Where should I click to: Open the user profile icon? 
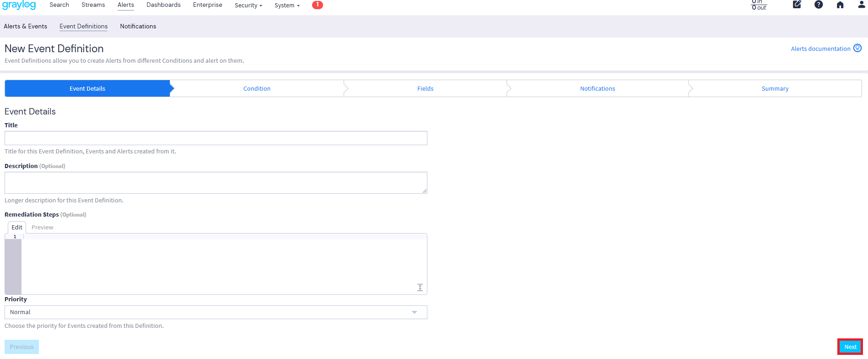[861, 5]
